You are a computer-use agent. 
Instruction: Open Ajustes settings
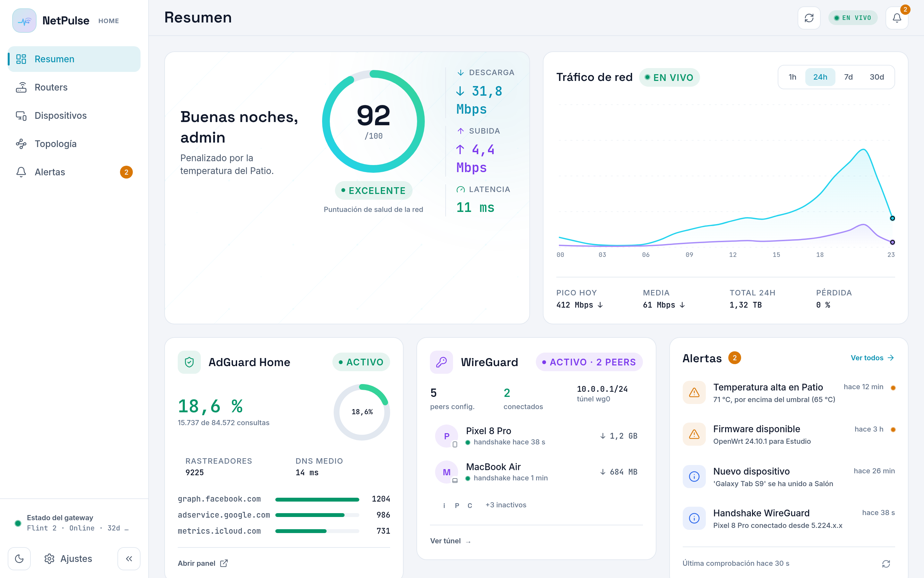[68, 558]
